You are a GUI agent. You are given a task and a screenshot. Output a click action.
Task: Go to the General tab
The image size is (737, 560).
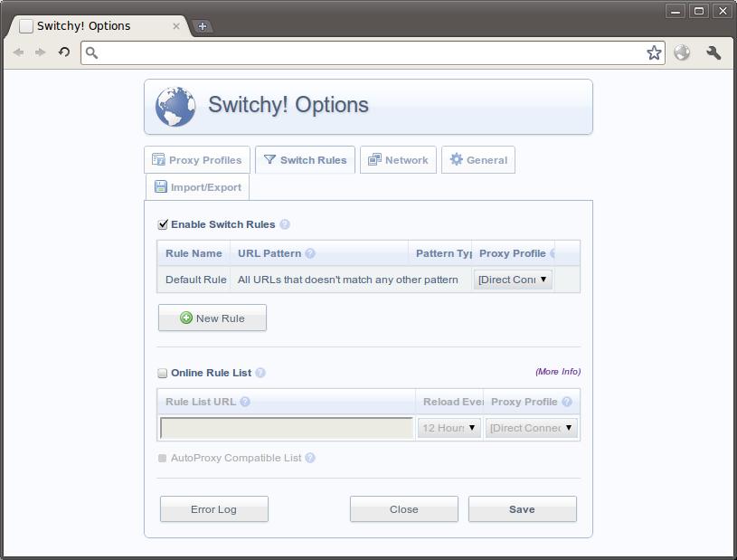478,160
